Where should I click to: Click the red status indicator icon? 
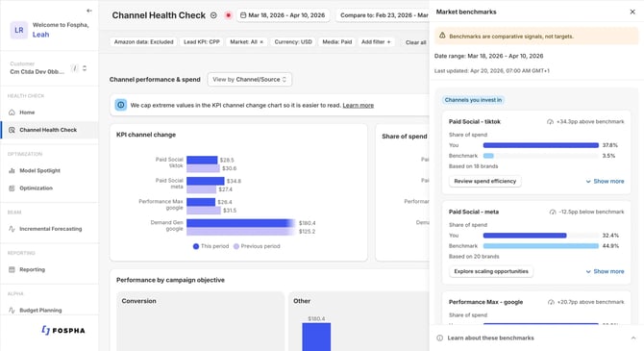[229, 15]
